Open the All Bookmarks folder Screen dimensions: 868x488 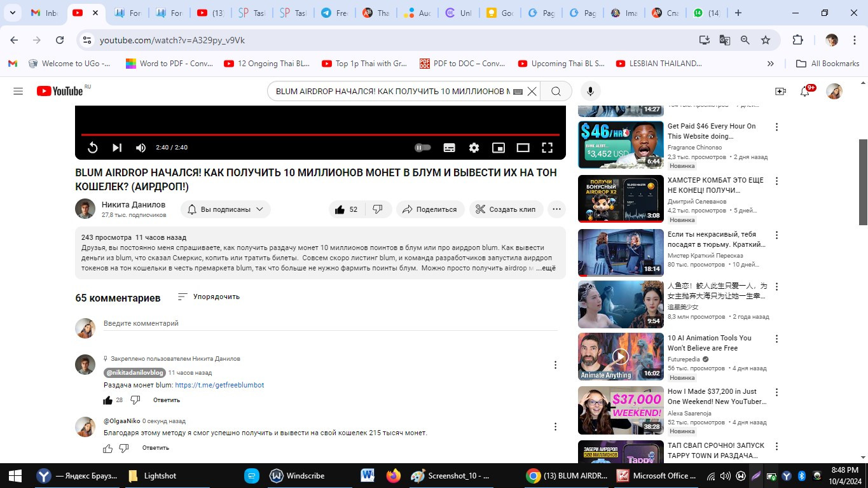tap(827, 64)
